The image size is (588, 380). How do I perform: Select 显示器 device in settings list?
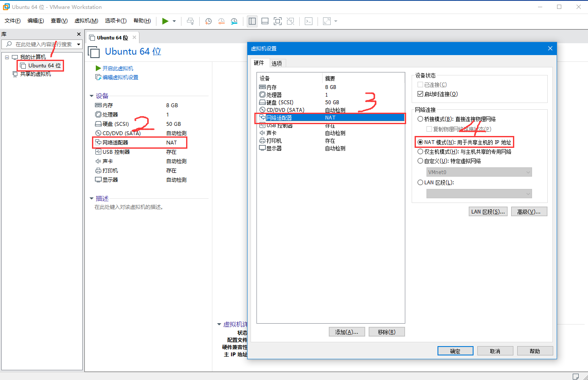pyautogui.click(x=331, y=148)
